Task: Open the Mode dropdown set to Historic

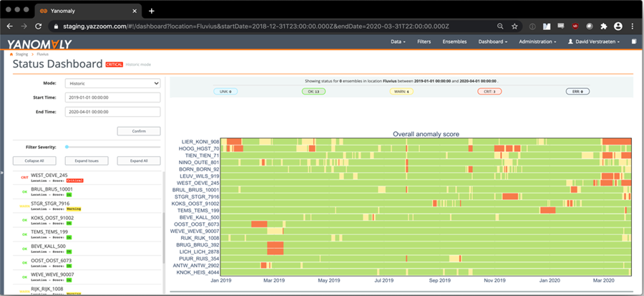Action: 112,83
